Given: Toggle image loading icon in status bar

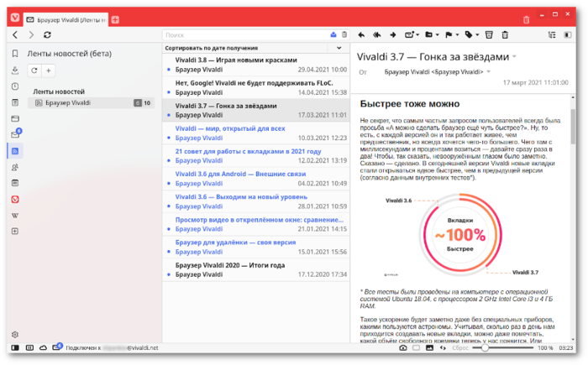Looking at the screenshot, I should pyautogui.click(x=429, y=347).
